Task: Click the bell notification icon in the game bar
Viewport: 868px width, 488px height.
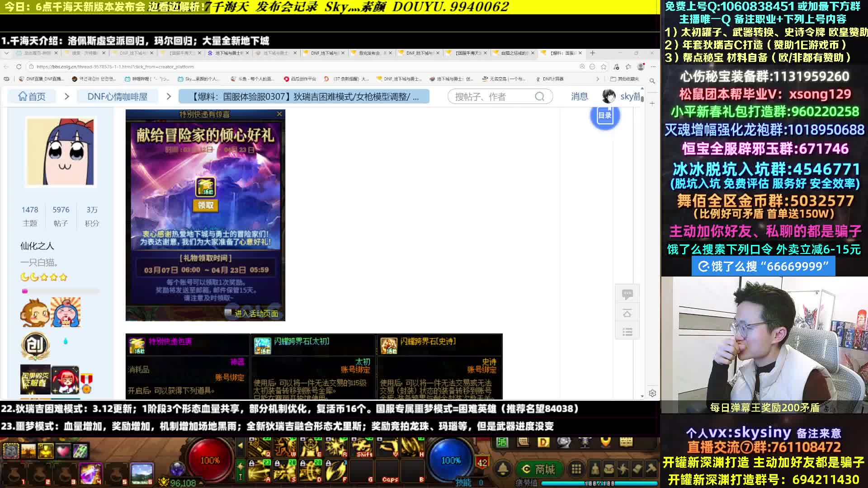Action: tap(503, 469)
